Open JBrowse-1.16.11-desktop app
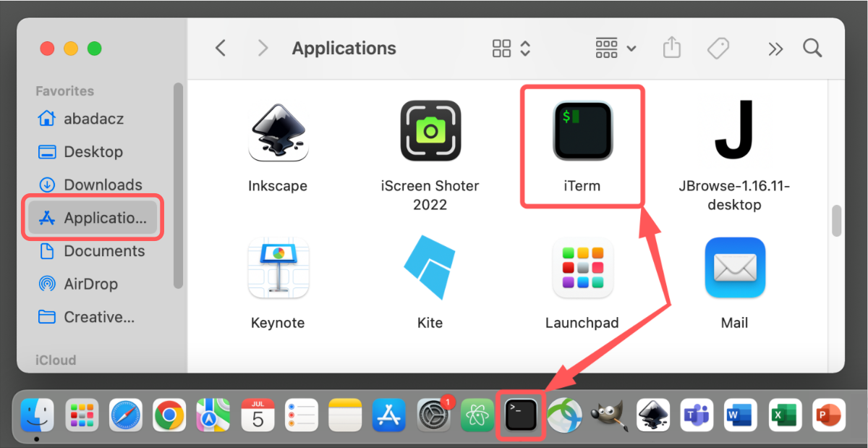868x448 pixels. (734, 131)
